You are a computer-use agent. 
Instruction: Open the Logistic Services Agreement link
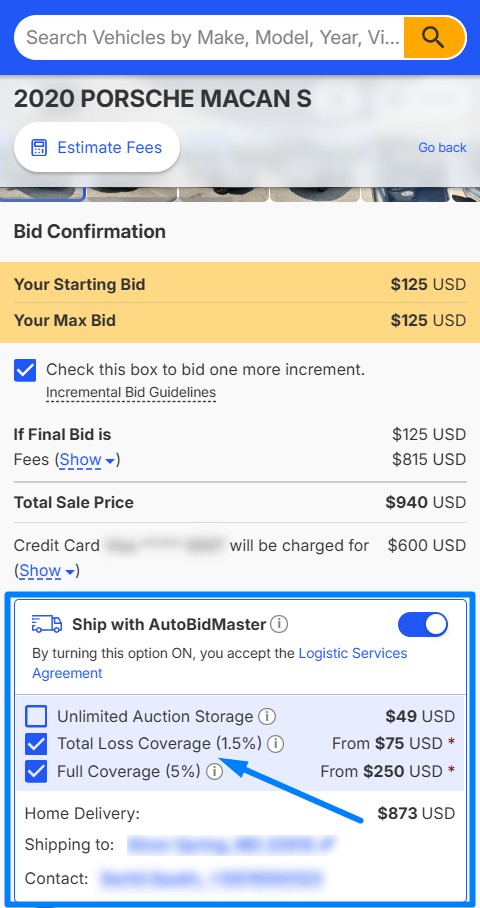tap(219, 663)
